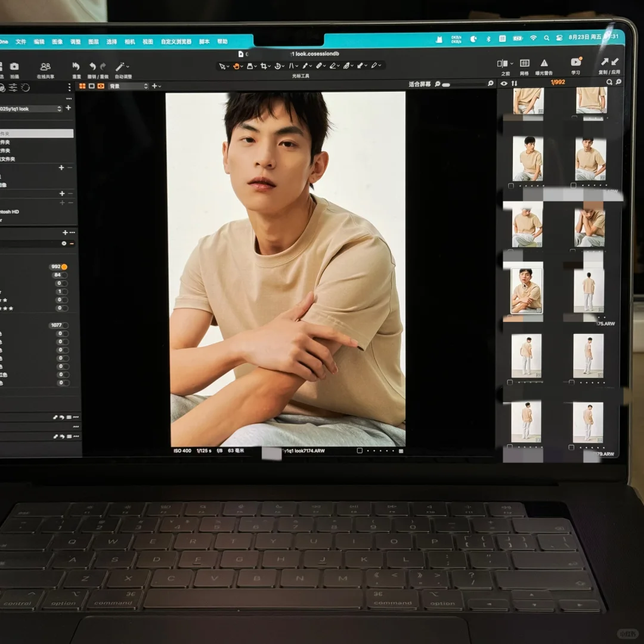
Task: Toggle the filter showing 992 images
Action: [x=59, y=267]
